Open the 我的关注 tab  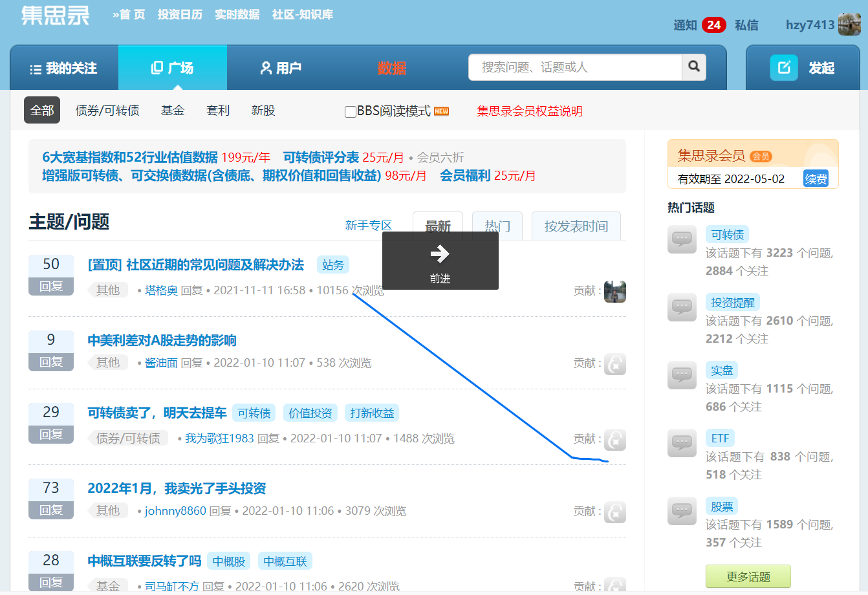64,68
